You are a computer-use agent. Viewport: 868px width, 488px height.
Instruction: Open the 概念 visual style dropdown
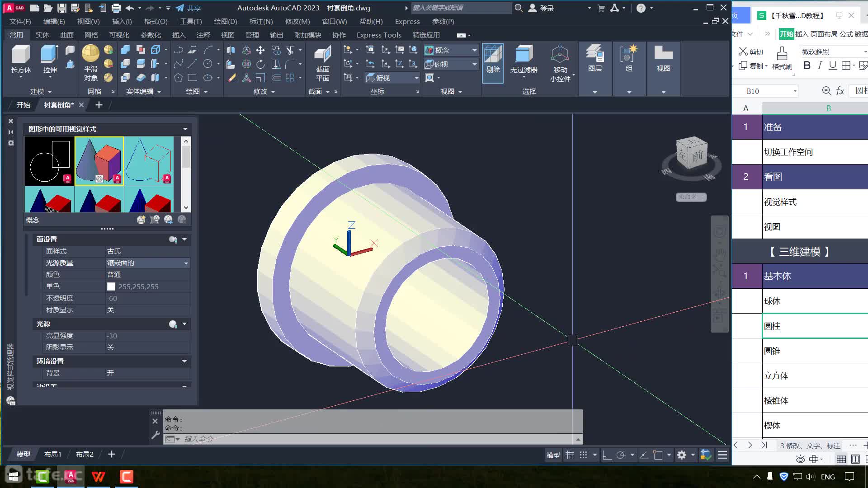click(x=451, y=50)
